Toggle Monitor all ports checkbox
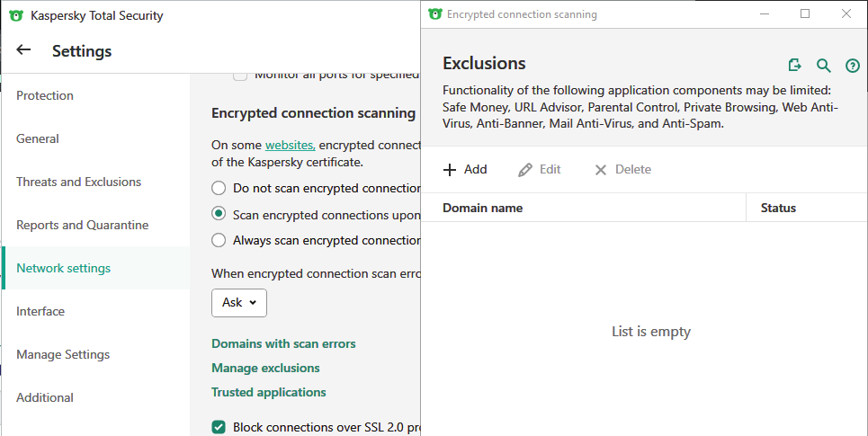Image resolution: width=868 pixels, height=436 pixels. [x=240, y=76]
